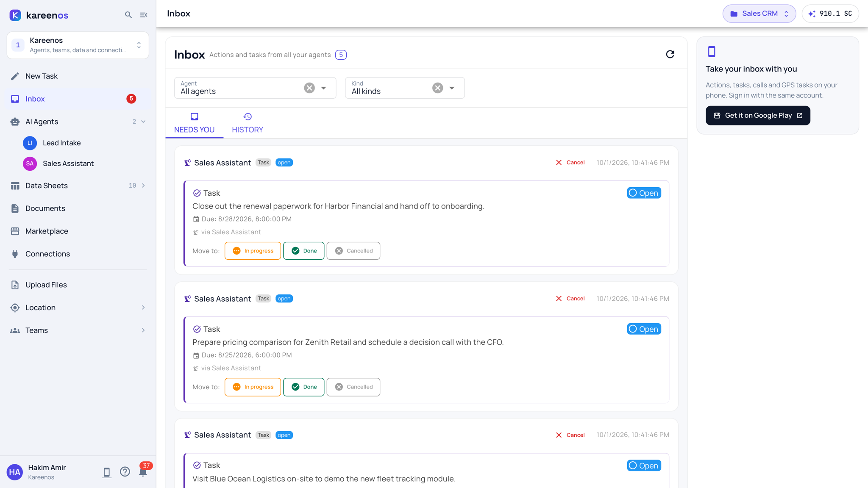Click the Upload Files sidebar icon
868x488 pixels.
(x=15, y=285)
